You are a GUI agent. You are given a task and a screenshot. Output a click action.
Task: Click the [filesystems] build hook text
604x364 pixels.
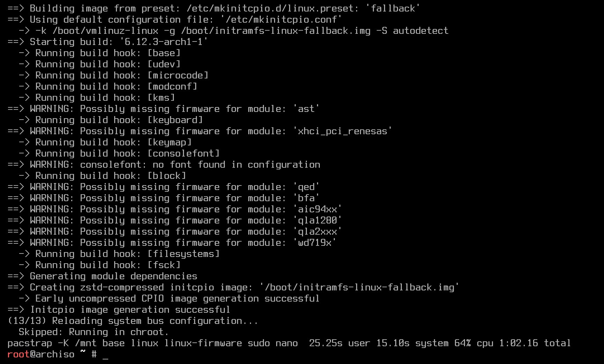point(184,254)
